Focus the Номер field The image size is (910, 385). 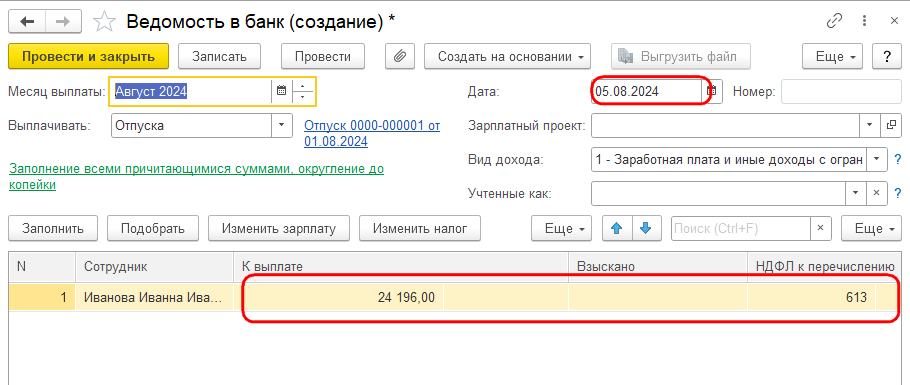(841, 91)
